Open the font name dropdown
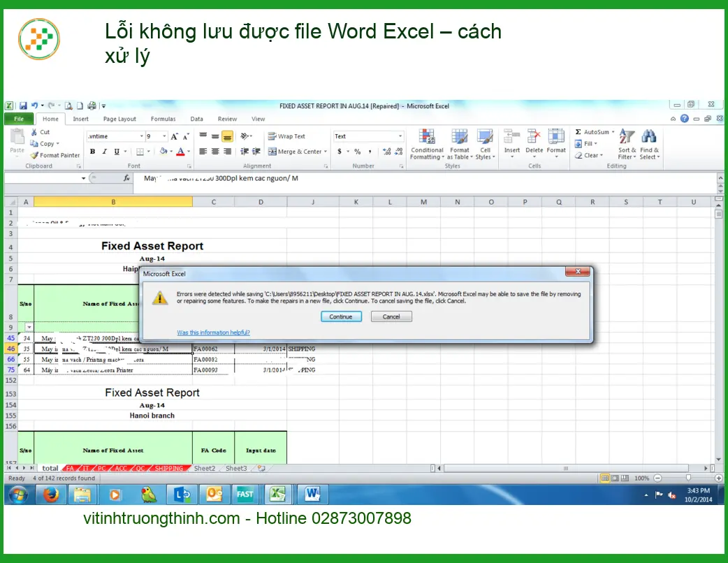 pyautogui.click(x=141, y=136)
